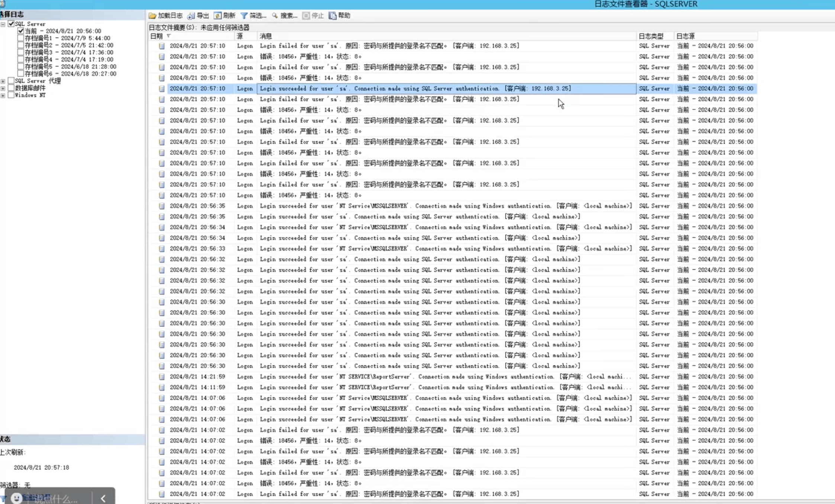Viewport: 835px width, 504px height.
Task: Check the SQL Server 代理 checkbox
Action: (x=11, y=81)
